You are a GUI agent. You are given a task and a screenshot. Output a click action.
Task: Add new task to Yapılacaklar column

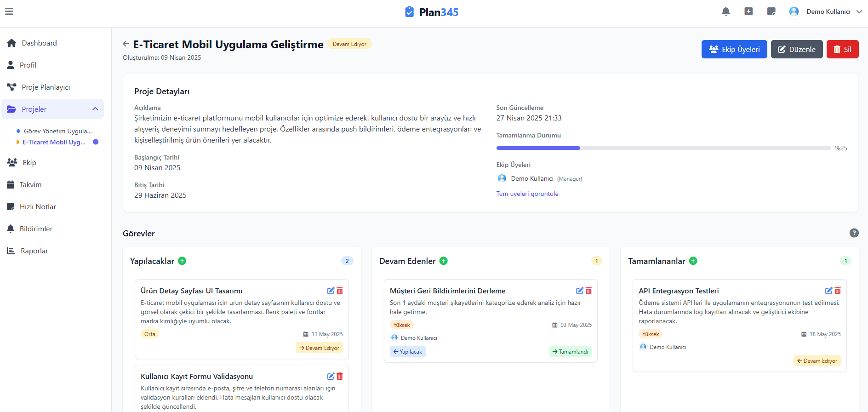[x=182, y=261]
